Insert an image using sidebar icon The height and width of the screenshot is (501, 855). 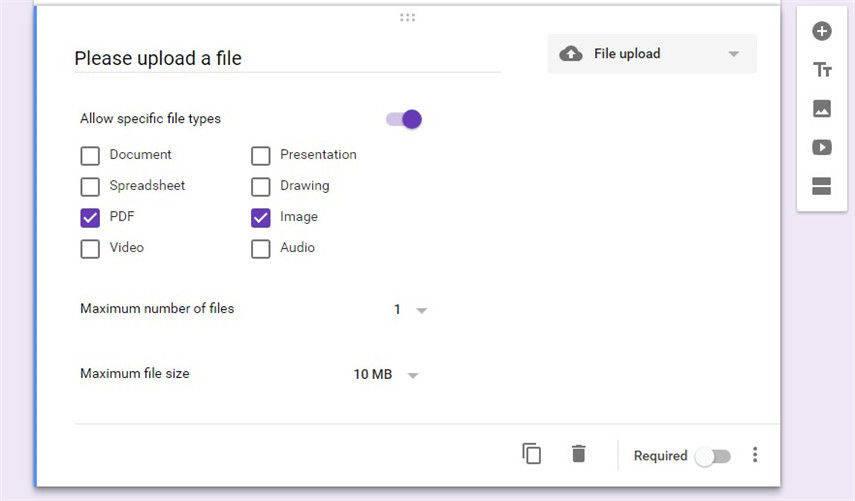[x=822, y=109]
